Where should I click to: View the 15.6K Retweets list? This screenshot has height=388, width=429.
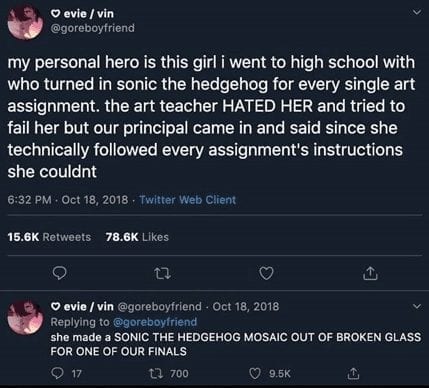[x=49, y=237]
